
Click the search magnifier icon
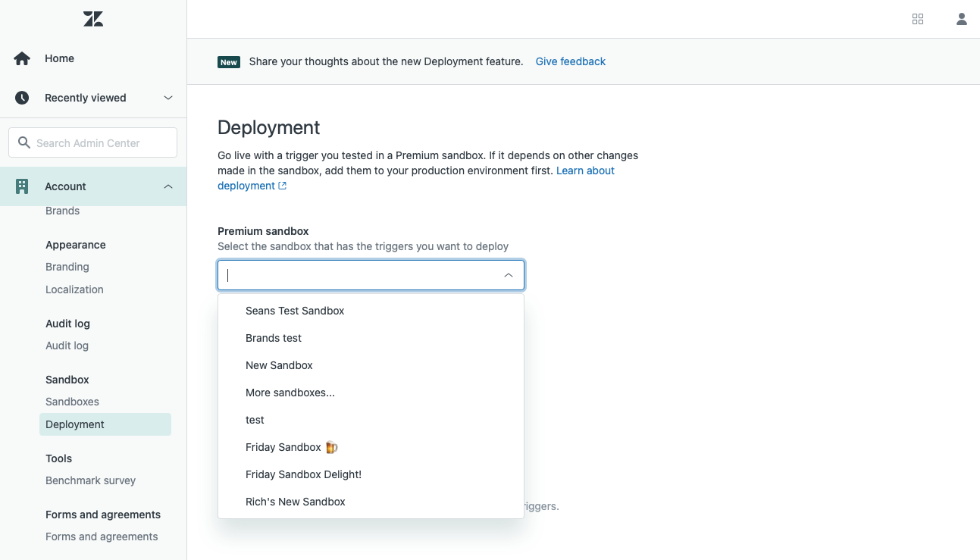(x=24, y=142)
